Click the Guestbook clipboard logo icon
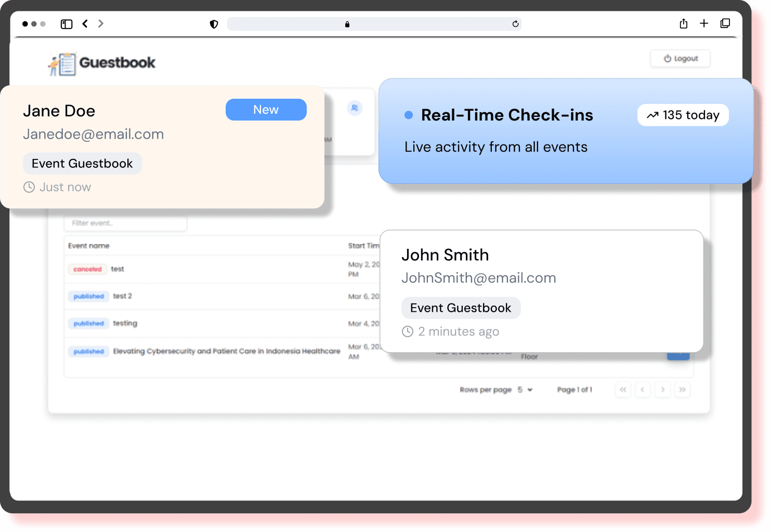 tap(63, 63)
